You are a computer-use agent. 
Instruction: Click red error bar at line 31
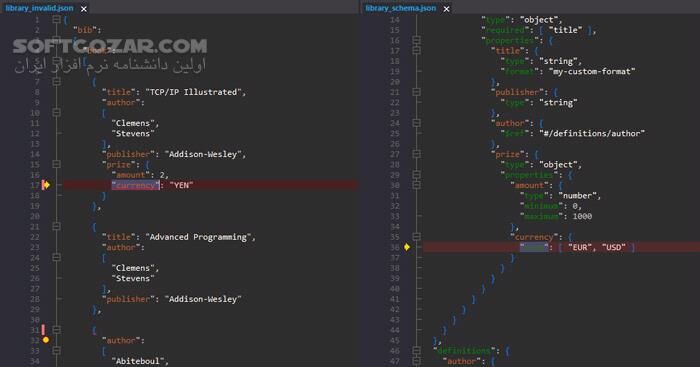coord(43,330)
